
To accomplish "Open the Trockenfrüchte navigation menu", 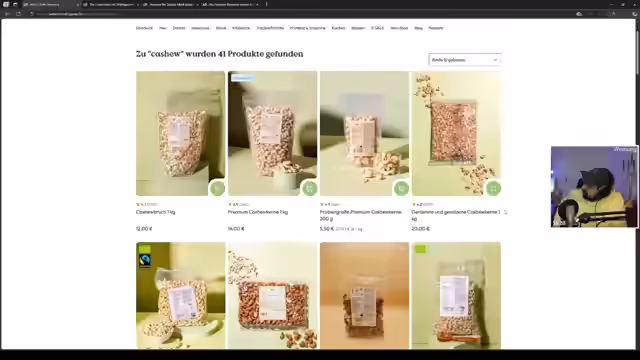I will (x=270, y=28).
